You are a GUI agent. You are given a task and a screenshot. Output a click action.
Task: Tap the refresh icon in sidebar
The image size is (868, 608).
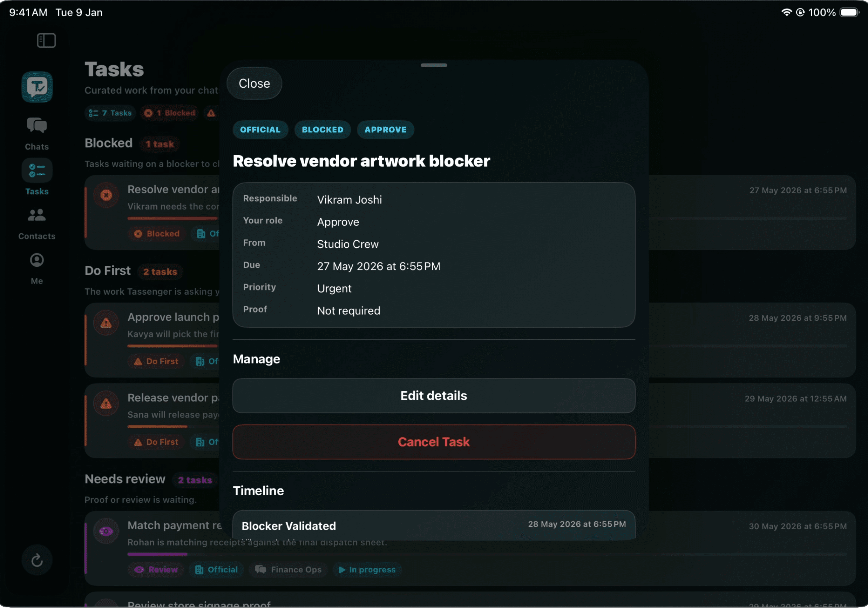[x=37, y=560]
